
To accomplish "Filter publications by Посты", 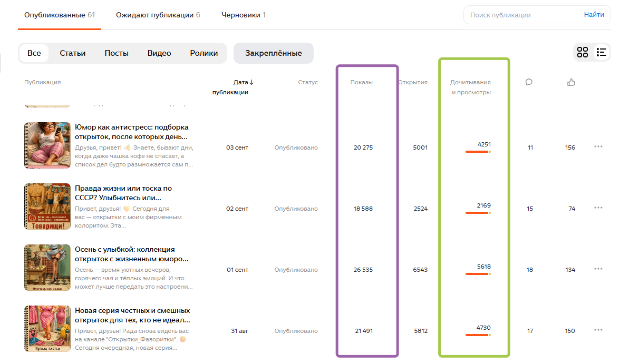I will pyautogui.click(x=117, y=53).
